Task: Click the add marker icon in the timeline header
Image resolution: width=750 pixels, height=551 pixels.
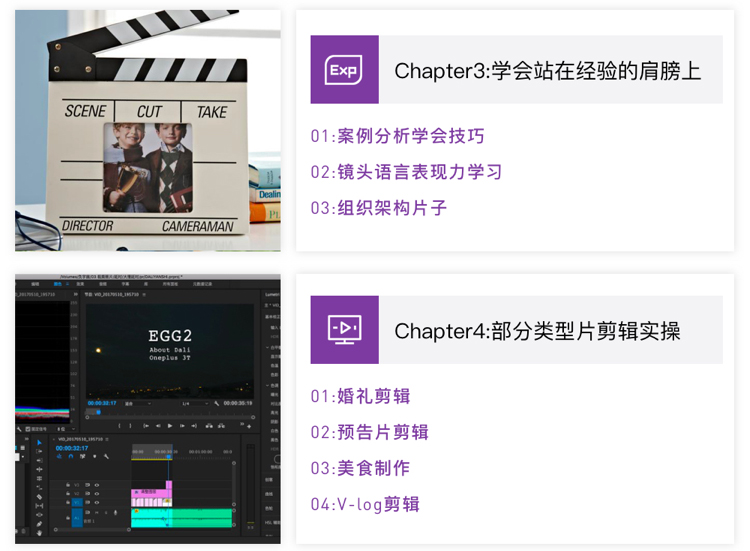Action: (95, 456)
